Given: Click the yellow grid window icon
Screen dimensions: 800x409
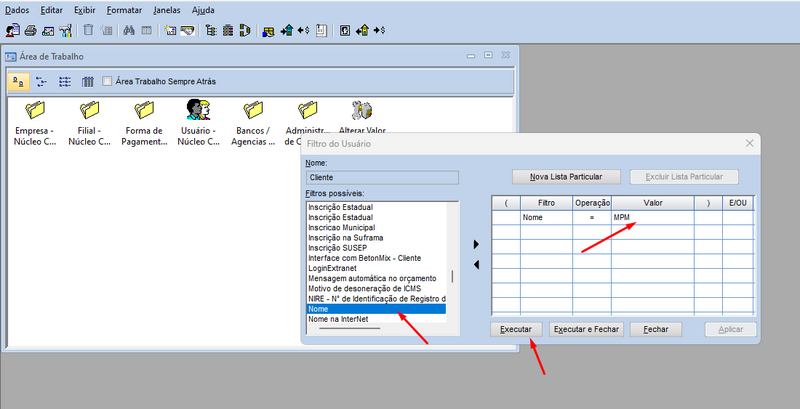Looking at the screenshot, I should pos(268,31).
